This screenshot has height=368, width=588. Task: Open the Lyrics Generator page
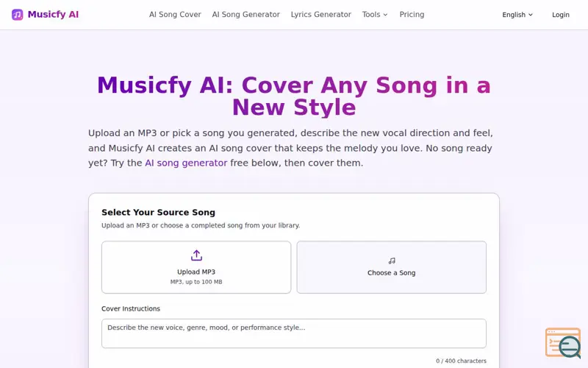pos(321,15)
